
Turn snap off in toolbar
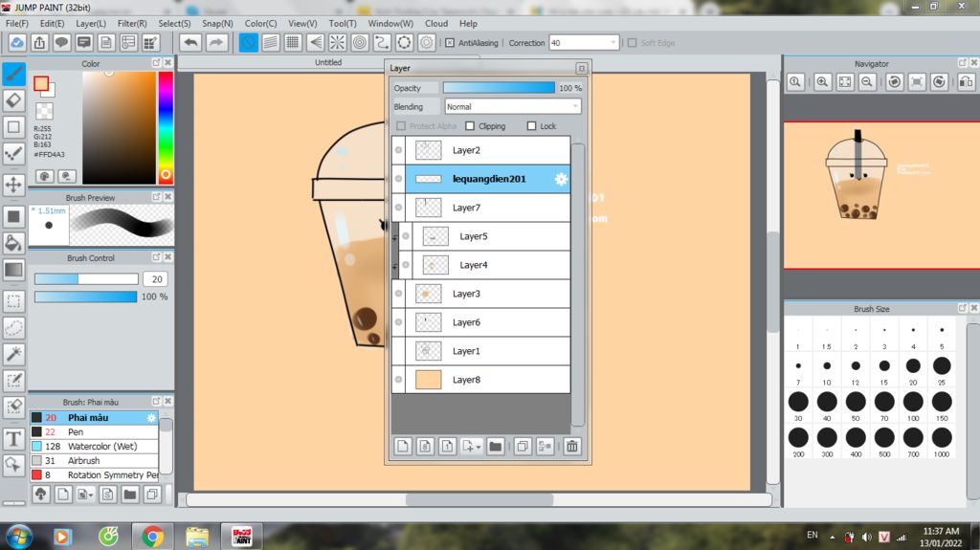coord(248,42)
